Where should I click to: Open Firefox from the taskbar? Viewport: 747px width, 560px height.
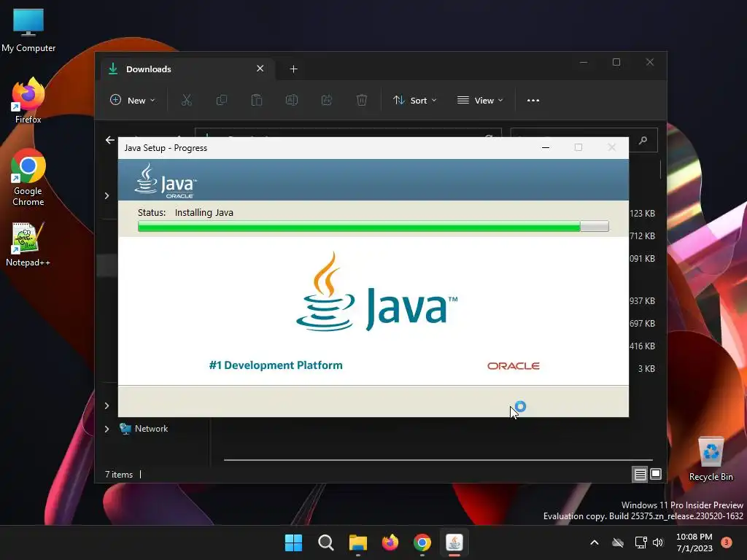point(390,542)
